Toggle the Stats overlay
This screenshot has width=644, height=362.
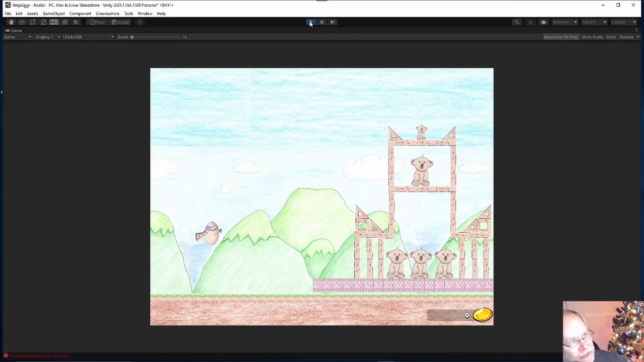[x=611, y=37]
